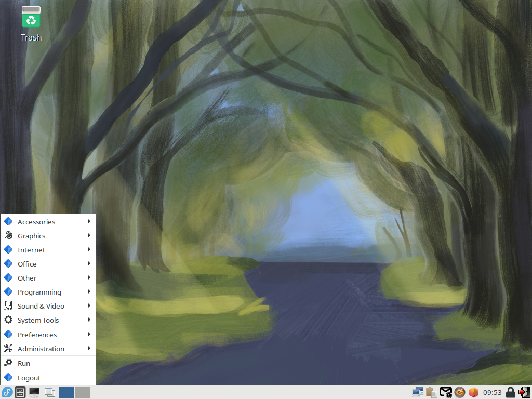Viewport: 532px width, 399px height.
Task: Expand the arrow next to Programming
Action: pos(89,291)
